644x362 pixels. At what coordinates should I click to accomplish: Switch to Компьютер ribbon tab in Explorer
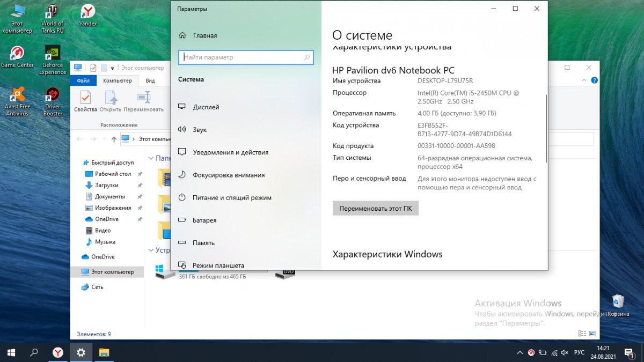pyautogui.click(x=117, y=80)
